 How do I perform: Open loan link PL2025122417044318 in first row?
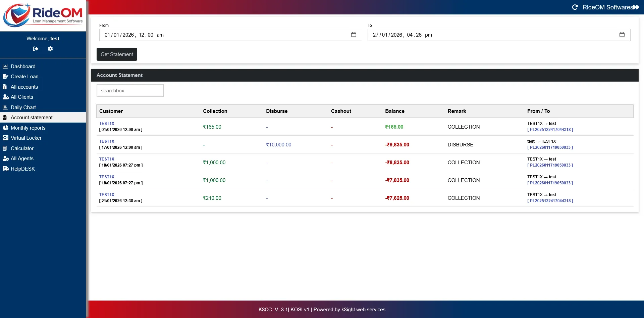(x=550, y=130)
